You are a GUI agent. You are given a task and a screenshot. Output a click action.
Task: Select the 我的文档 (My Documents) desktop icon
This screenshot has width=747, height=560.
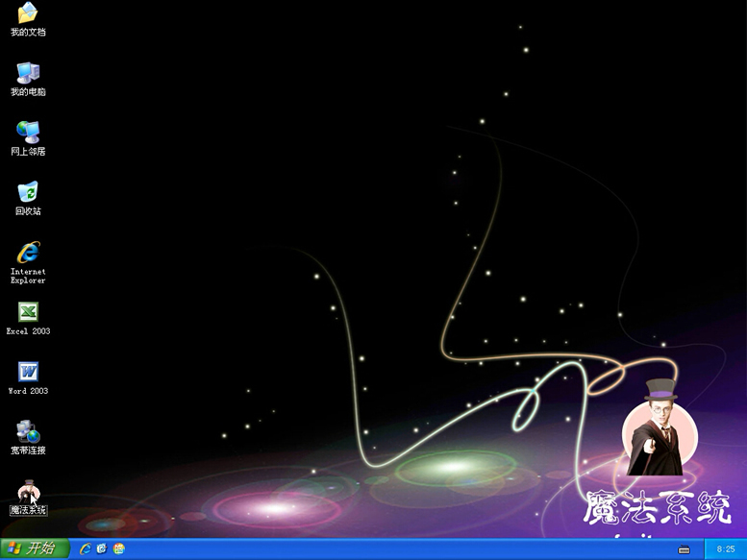coord(28,19)
